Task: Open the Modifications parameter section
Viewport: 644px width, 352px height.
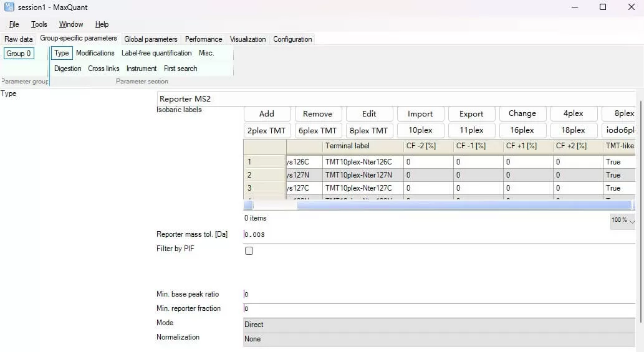Action: pyautogui.click(x=95, y=54)
